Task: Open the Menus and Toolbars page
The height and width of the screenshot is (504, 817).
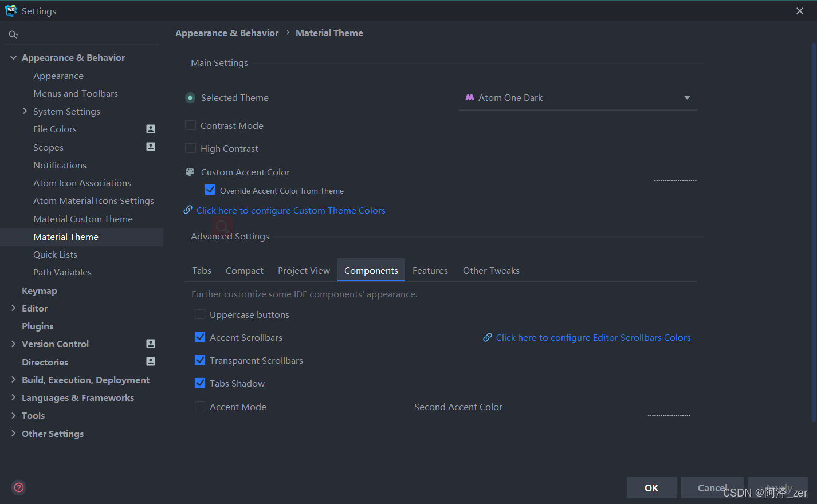Action: tap(76, 93)
